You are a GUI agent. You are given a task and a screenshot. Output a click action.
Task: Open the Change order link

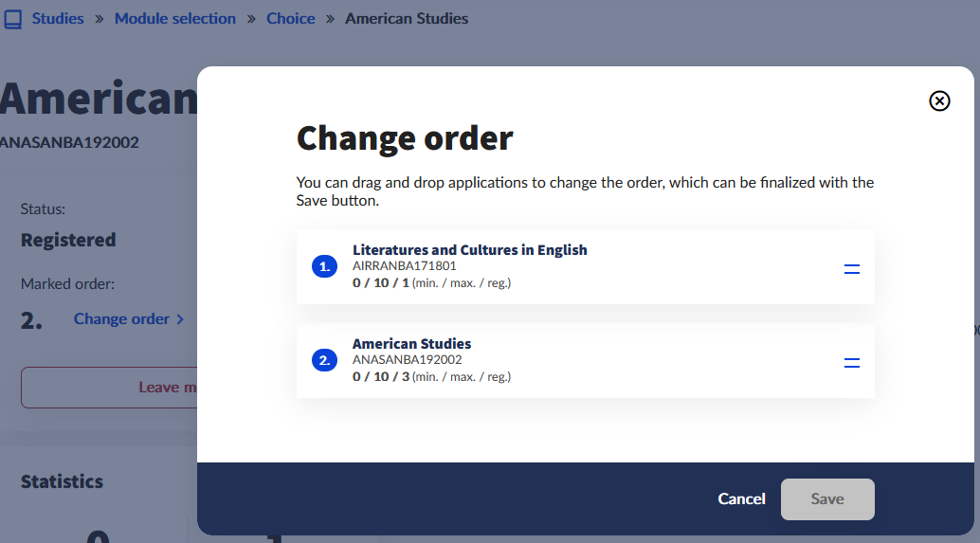pyautogui.click(x=121, y=319)
